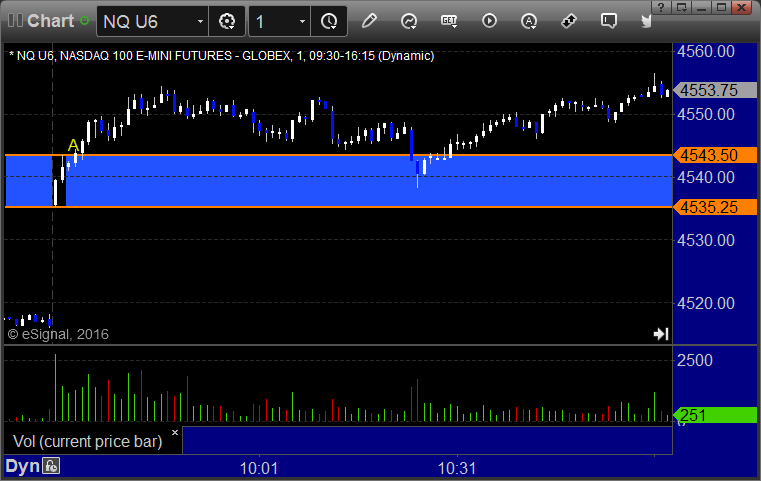Click the 10:01 time axis label
This screenshot has width=761, height=481.
pos(259,468)
